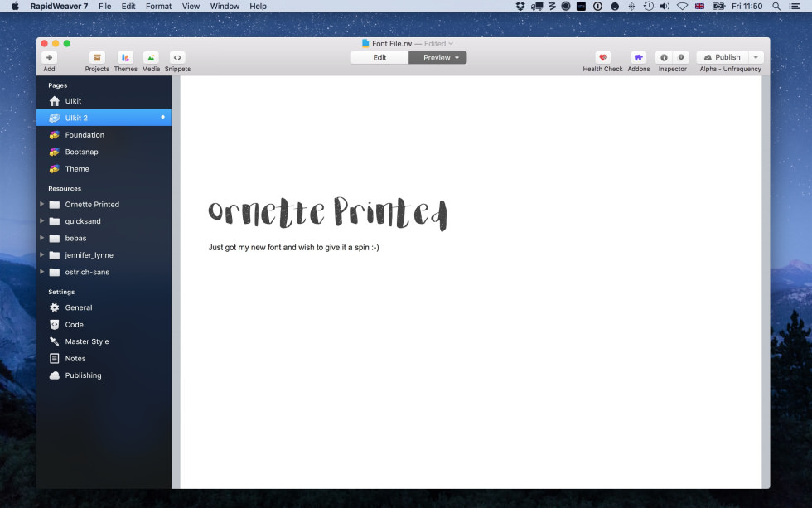Image resolution: width=812 pixels, height=508 pixels.
Task: Open the Apple menu
Action: point(15,6)
